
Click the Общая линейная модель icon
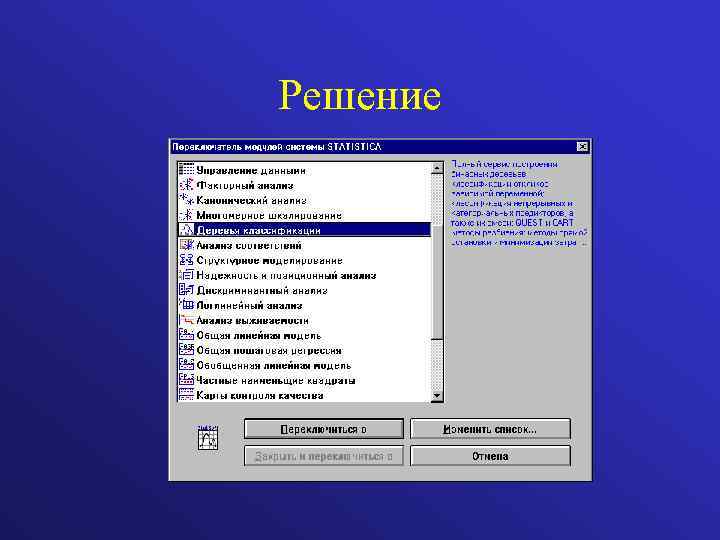pyautogui.click(x=186, y=335)
